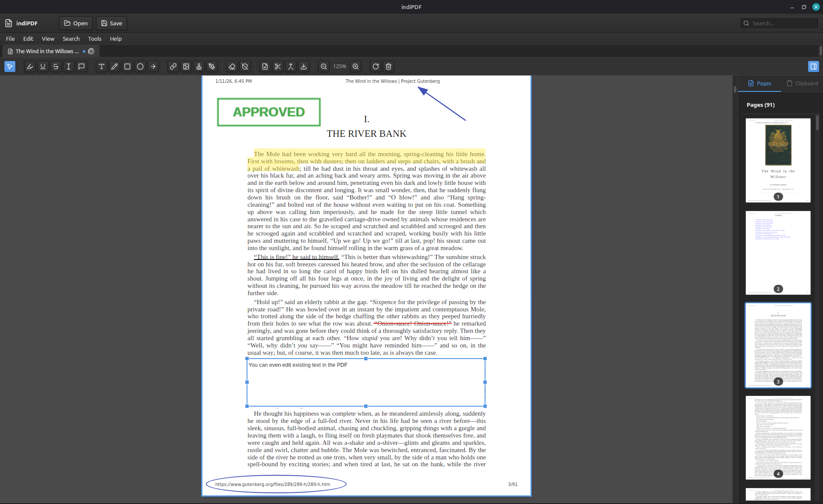Select the highlighter tool
The image size is (823, 504).
click(x=30, y=66)
